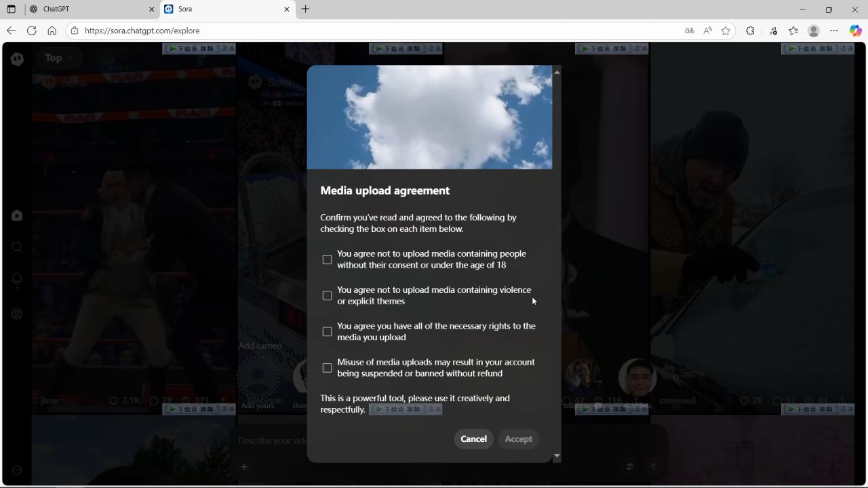
Task: Check the box about people without consent
Action: (327, 260)
